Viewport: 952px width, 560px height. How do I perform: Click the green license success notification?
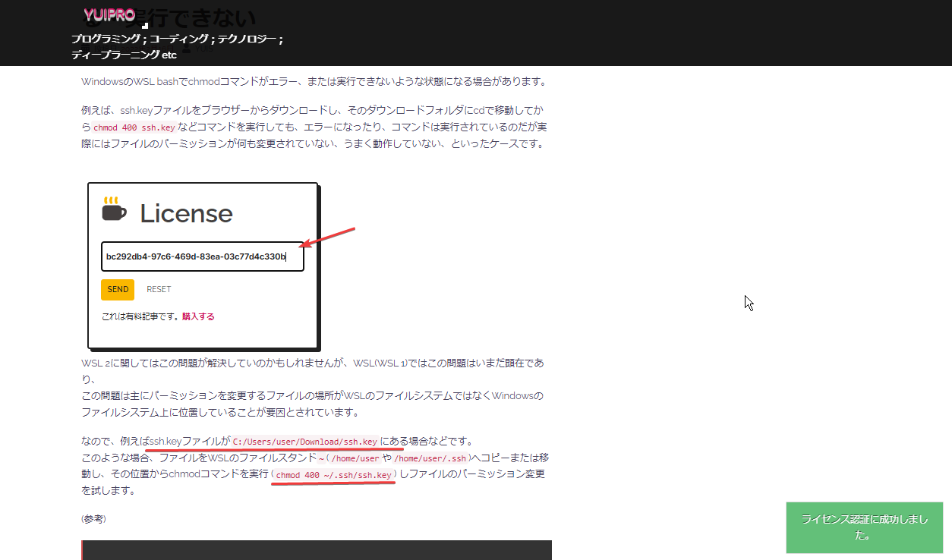(x=865, y=527)
